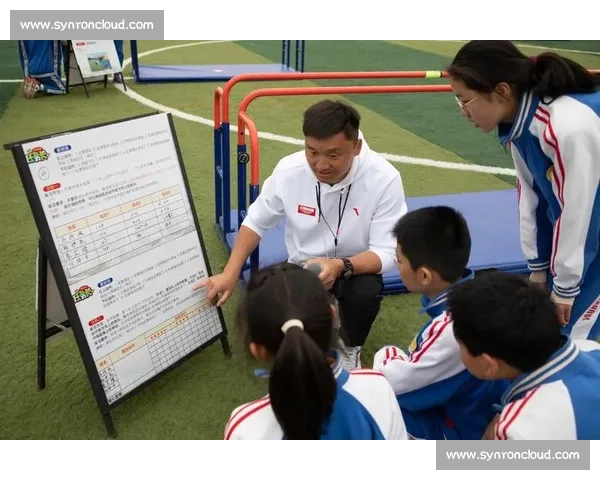Image resolution: width=600 pixels, height=480 pixels.
Task: Click the red logo patch on white hoodie
Action: pyautogui.click(x=307, y=210)
